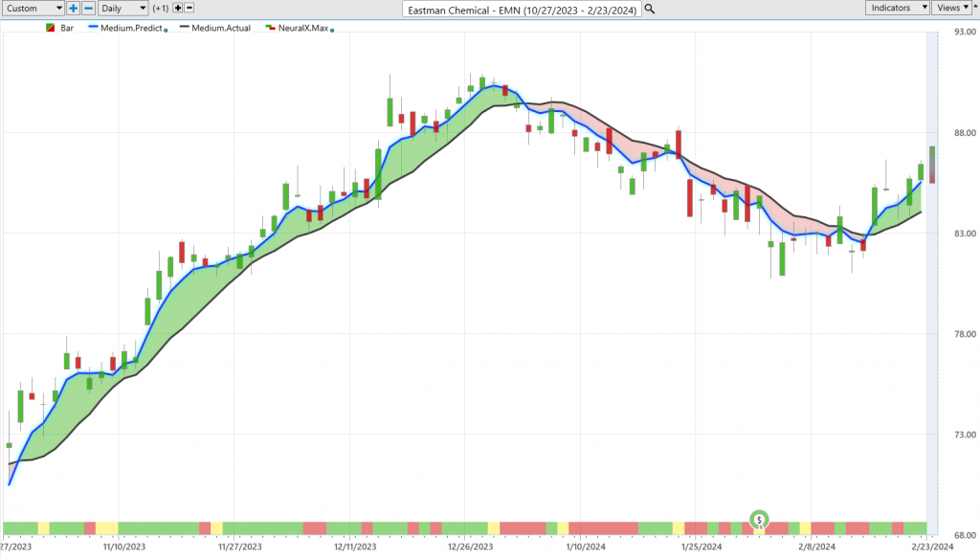Click the black plus forecast increment button

click(x=177, y=8)
